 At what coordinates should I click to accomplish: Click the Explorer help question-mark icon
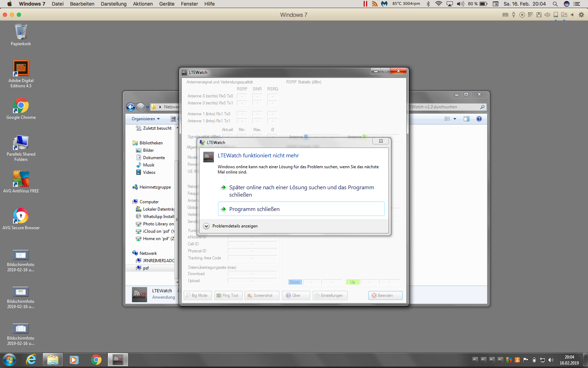tap(479, 119)
